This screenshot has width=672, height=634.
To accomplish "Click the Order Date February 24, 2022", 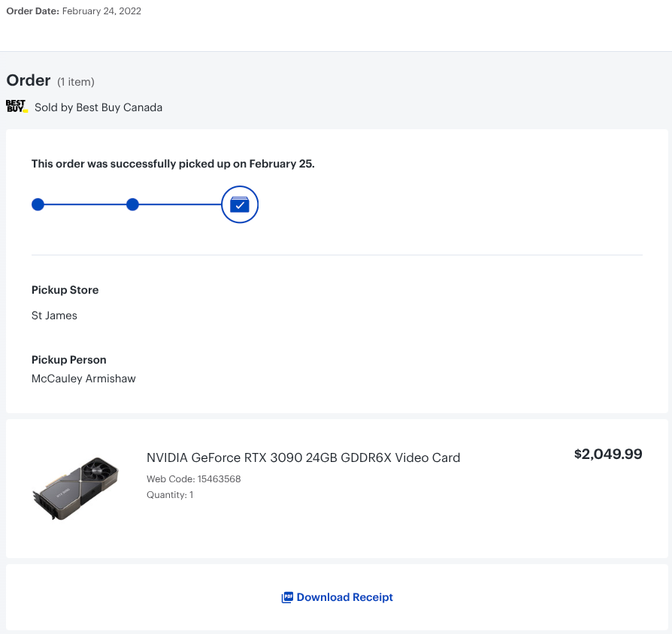I will click(x=74, y=11).
